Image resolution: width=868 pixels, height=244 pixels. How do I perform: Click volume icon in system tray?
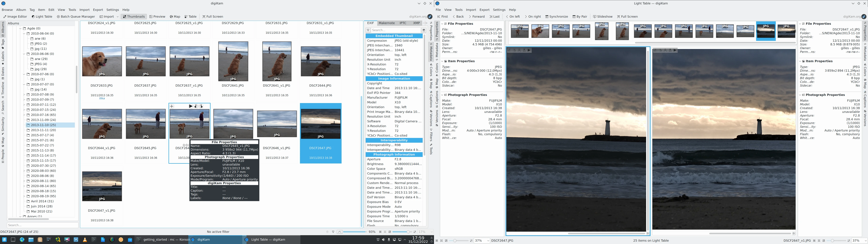click(x=383, y=240)
